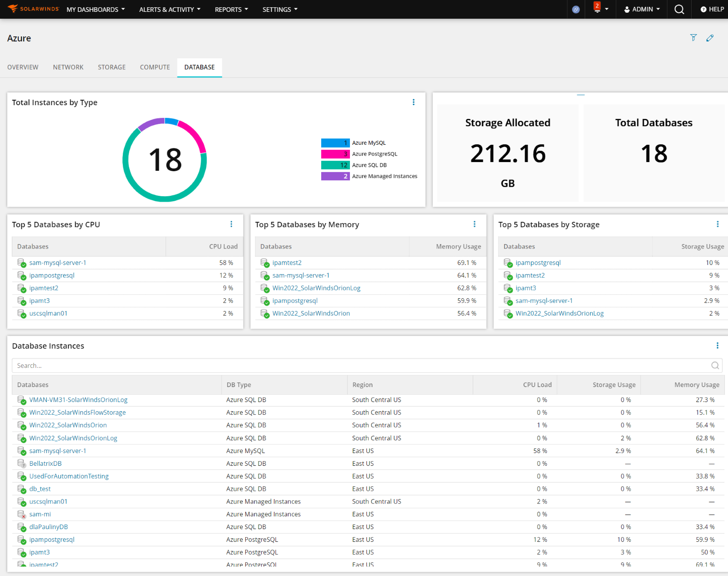Click the Azure Managed Instances purple legend swatch
This screenshot has width=728, height=576.
335,176
